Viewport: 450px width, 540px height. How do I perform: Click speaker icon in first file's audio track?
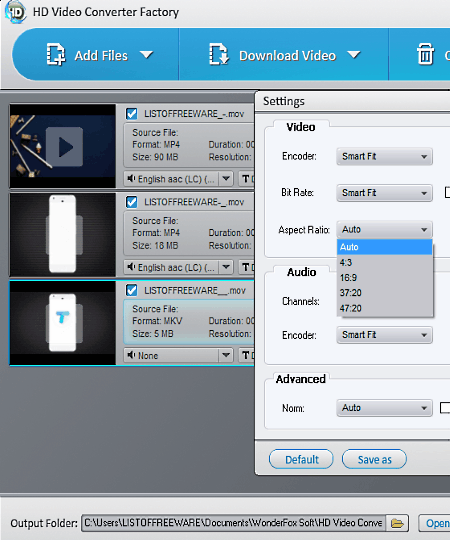pyautogui.click(x=131, y=178)
